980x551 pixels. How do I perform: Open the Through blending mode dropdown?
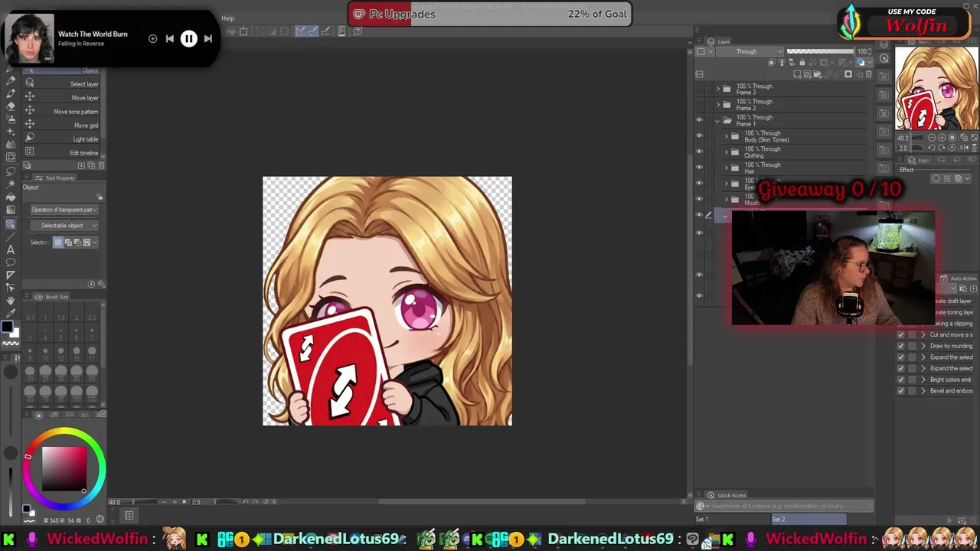tap(750, 51)
